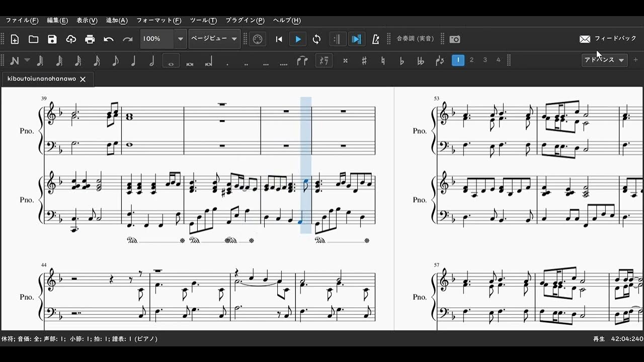
Task: Add new workspace with plus button
Action: point(635,60)
